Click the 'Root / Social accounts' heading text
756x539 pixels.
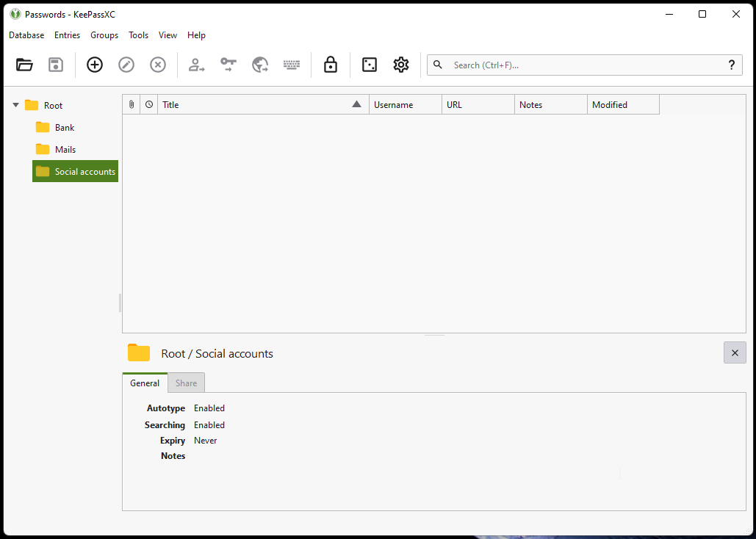pyautogui.click(x=217, y=353)
